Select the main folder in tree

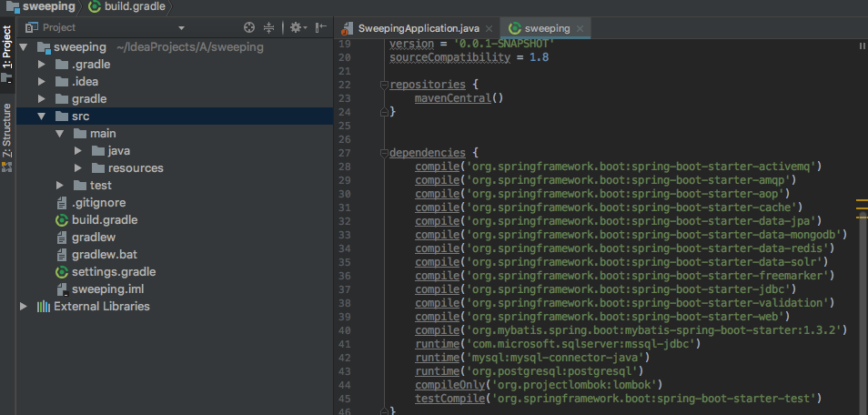[x=103, y=134]
